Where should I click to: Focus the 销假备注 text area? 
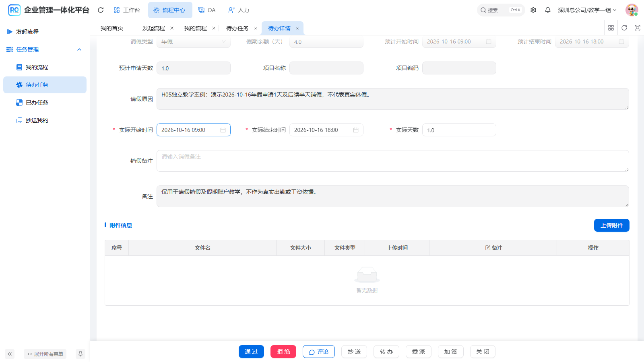[x=393, y=161]
